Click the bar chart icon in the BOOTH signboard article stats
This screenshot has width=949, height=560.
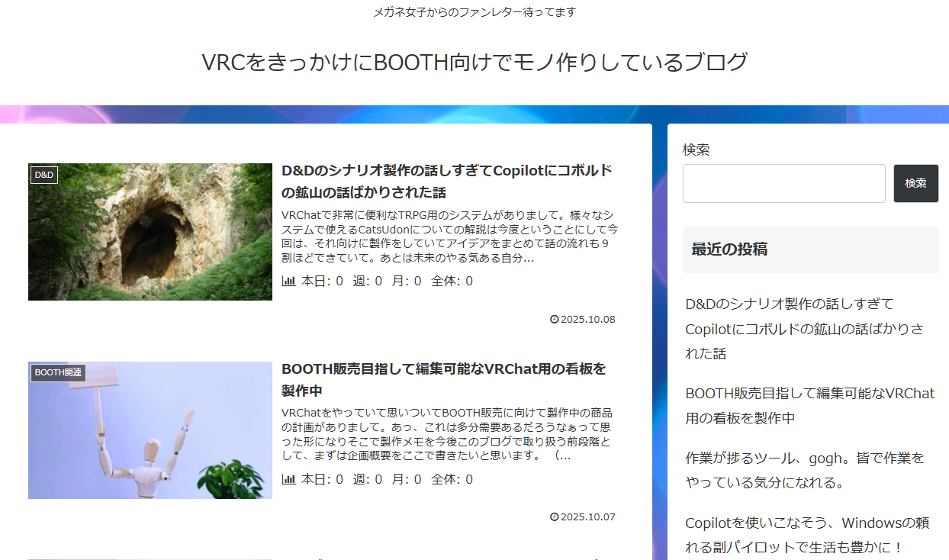click(x=288, y=479)
